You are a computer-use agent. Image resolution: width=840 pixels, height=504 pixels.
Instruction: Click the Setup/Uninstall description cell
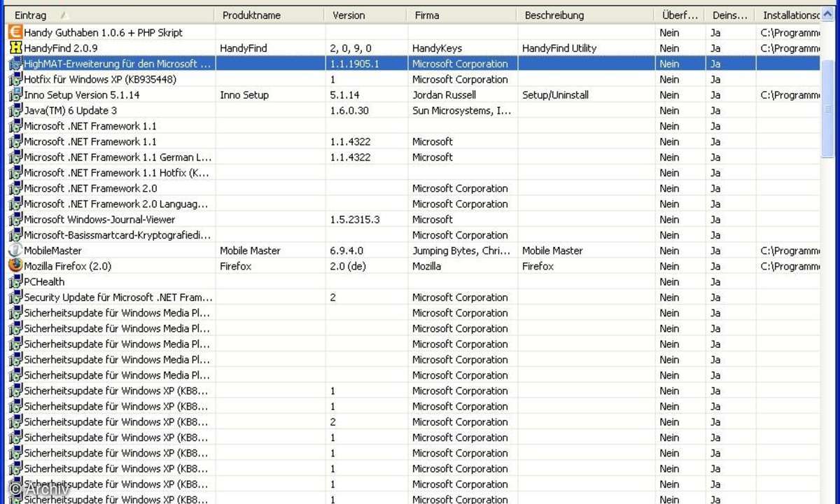pyautogui.click(x=555, y=94)
